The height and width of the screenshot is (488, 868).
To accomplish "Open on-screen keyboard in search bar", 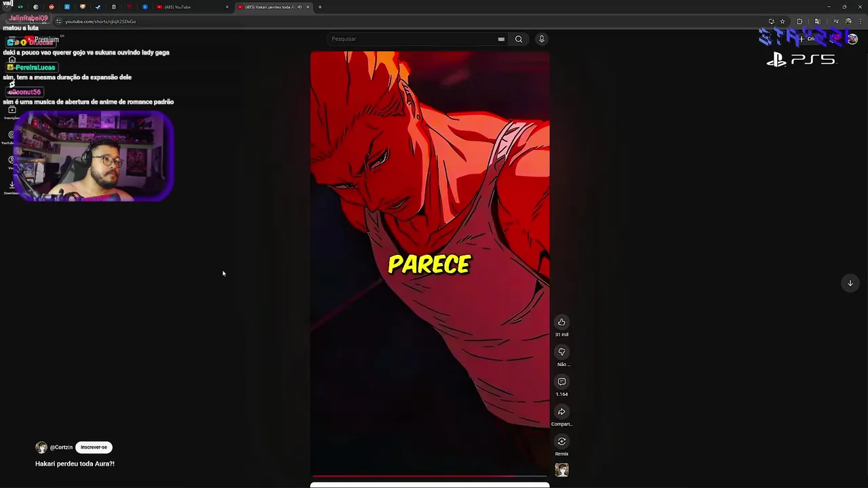I will (x=501, y=39).
